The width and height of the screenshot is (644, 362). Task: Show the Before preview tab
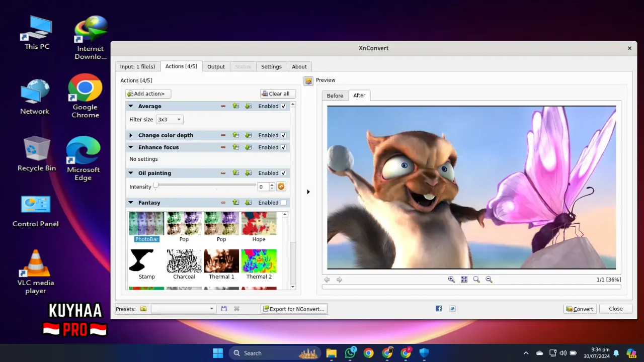[x=335, y=96]
